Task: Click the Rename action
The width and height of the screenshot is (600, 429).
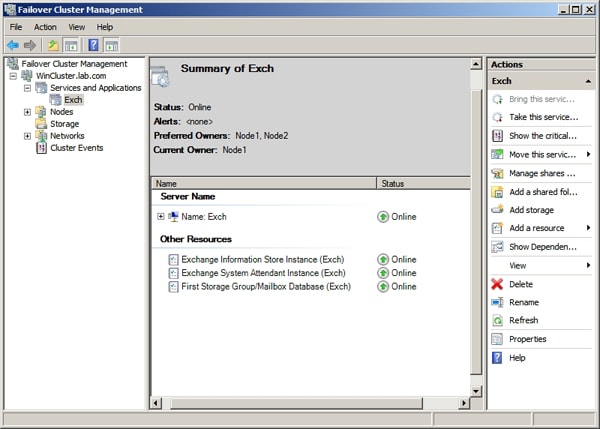Action: pyautogui.click(x=523, y=302)
